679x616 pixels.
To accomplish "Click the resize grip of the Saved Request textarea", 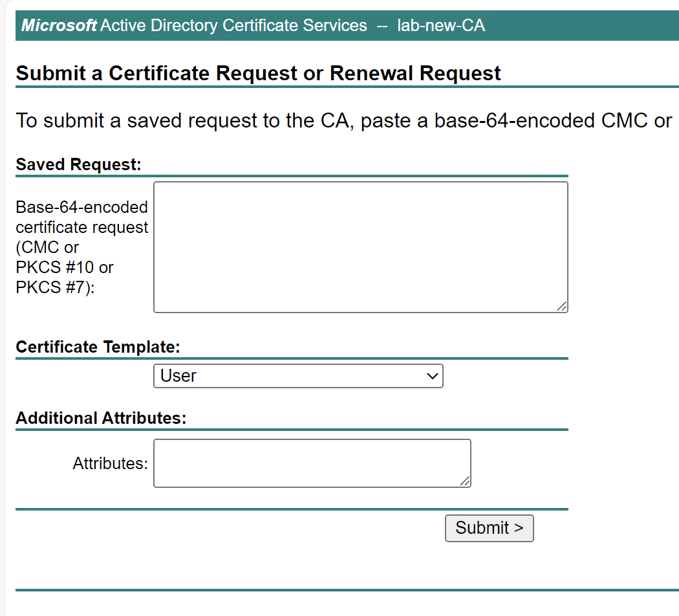I will [562, 307].
